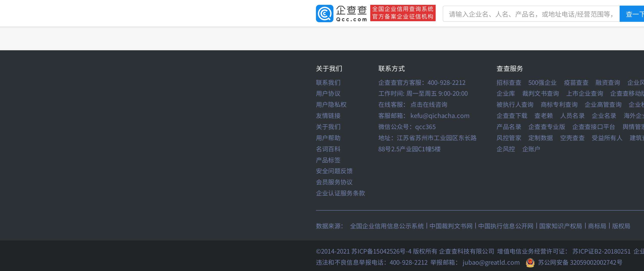Click the 企查查官方客服 400-928-2212 phone text

[422, 83]
